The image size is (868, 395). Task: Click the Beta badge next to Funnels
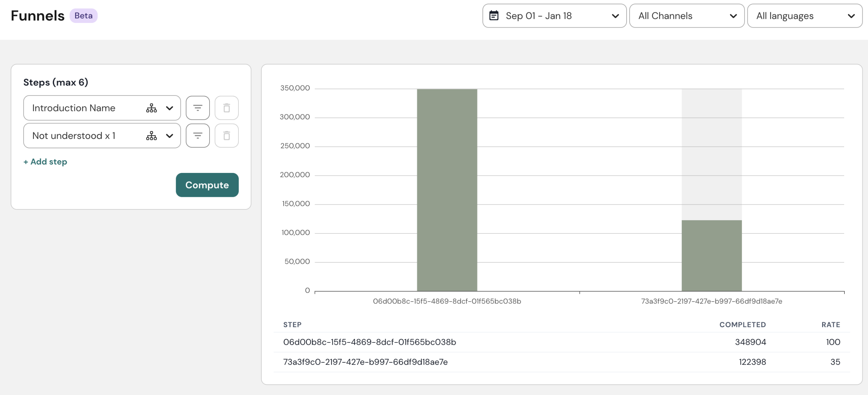(83, 16)
